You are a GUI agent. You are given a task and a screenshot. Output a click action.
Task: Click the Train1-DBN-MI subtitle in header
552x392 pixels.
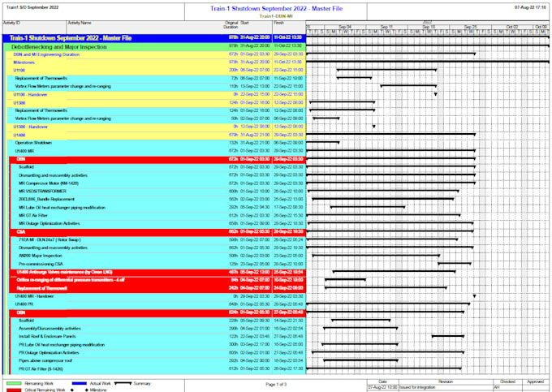coord(276,16)
